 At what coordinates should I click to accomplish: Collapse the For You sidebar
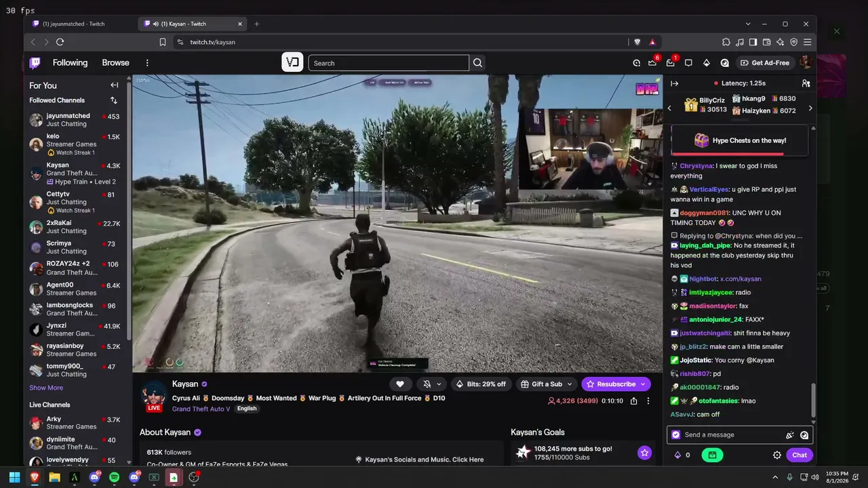pos(114,85)
